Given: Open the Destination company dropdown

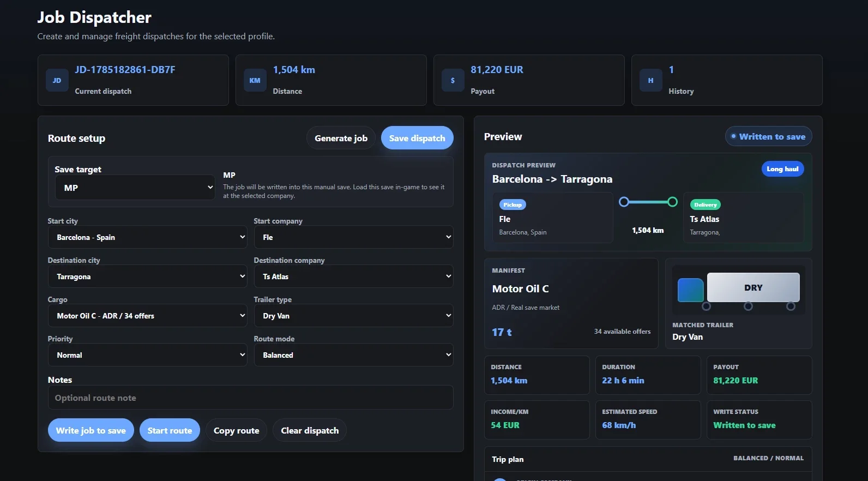Looking at the screenshot, I should (353, 276).
